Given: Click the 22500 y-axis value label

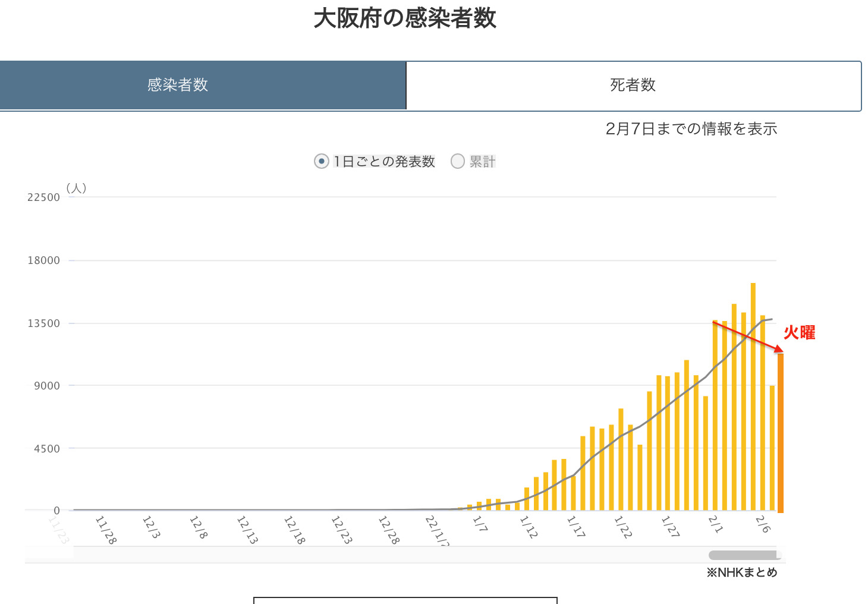Looking at the screenshot, I should [43, 197].
